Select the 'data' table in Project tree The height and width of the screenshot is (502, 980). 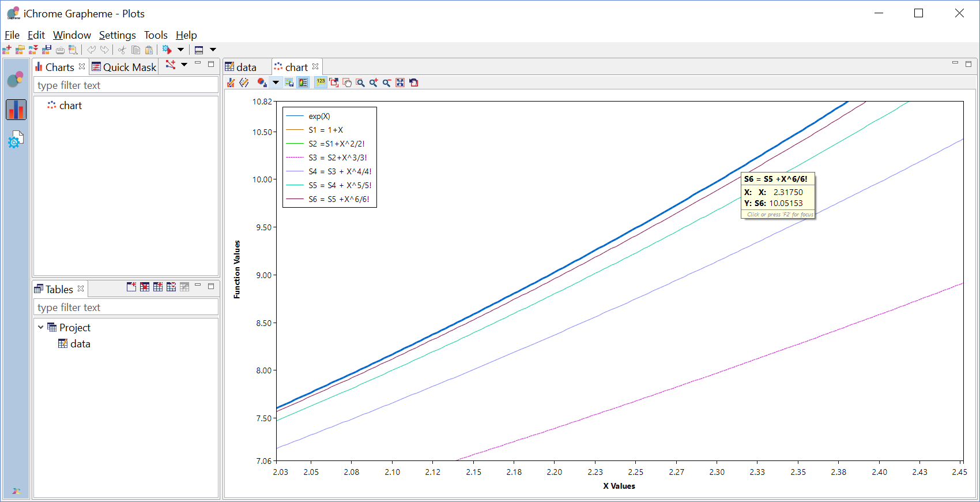pos(74,344)
